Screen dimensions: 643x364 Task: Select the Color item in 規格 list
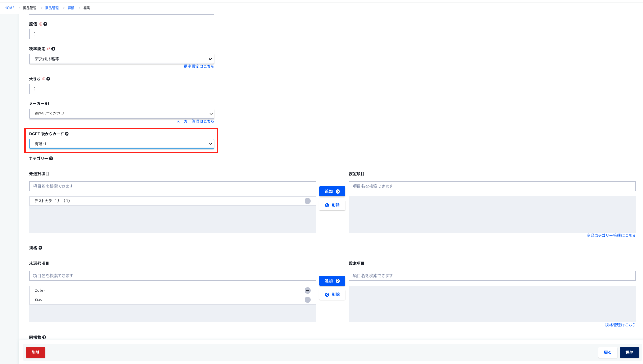point(173,291)
